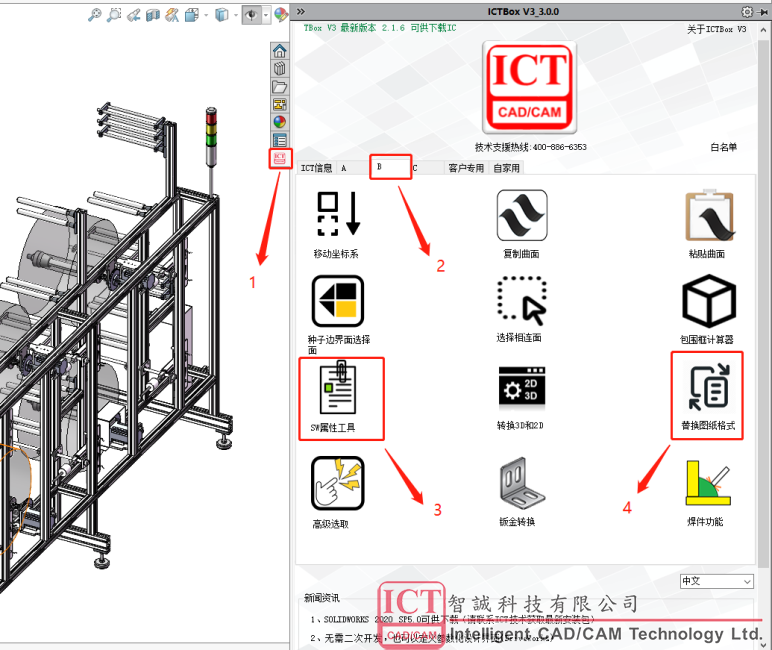Expand the Display Style dropdown arrow
Image resolution: width=772 pixels, height=650 pixels.
[236, 15]
